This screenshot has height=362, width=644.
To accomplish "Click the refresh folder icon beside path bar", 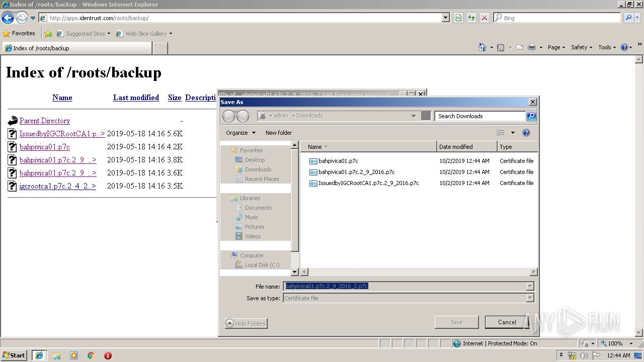I will tap(426, 116).
